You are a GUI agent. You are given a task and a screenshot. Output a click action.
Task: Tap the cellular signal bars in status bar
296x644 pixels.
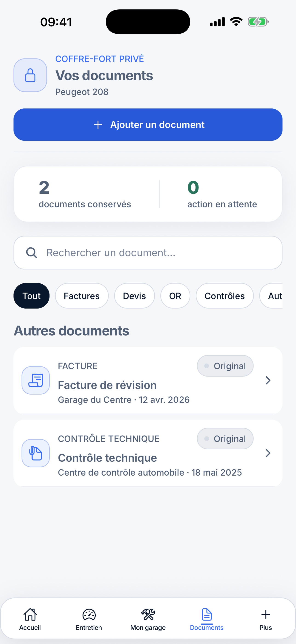(x=217, y=22)
